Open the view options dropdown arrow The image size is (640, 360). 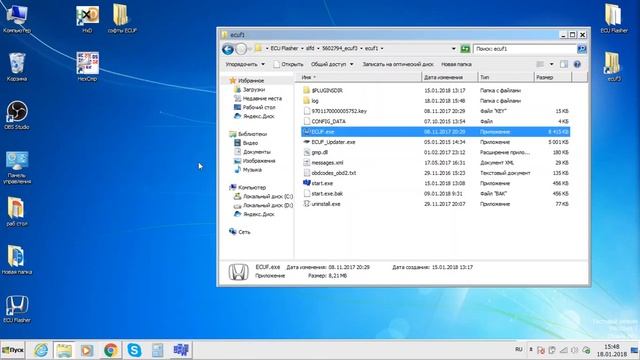(551, 64)
